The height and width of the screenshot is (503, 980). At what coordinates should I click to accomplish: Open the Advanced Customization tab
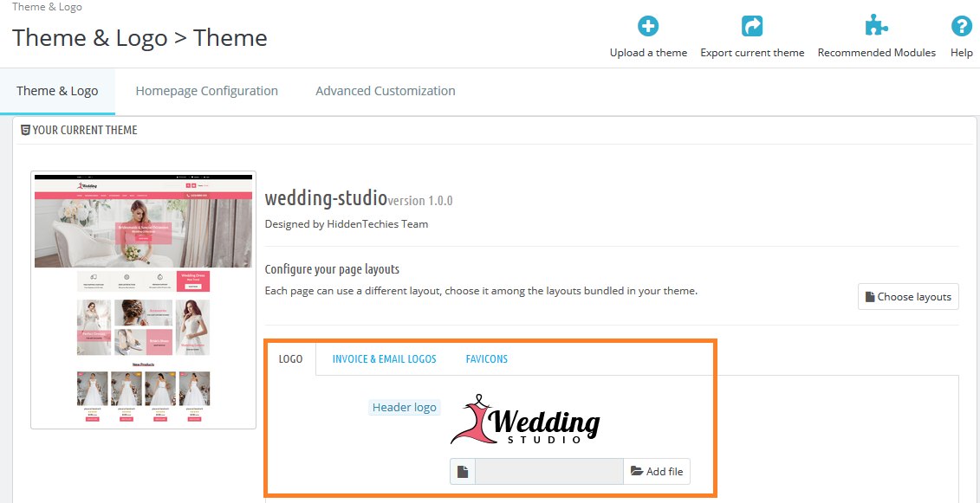pos(385,90)
